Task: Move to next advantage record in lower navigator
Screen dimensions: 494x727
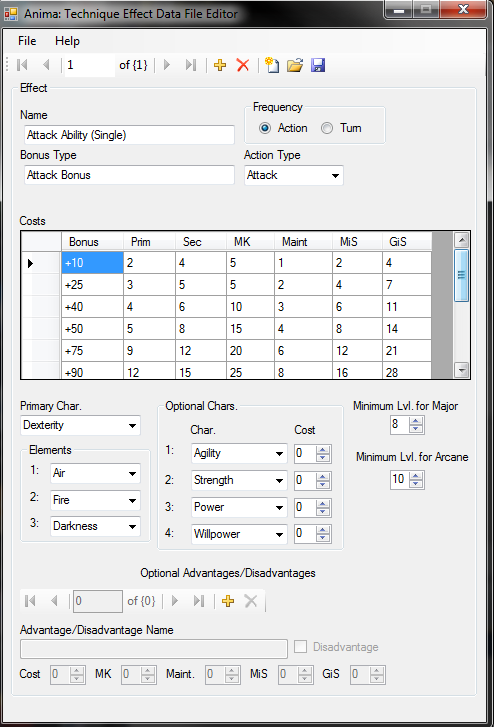Action: coord(175,601)
